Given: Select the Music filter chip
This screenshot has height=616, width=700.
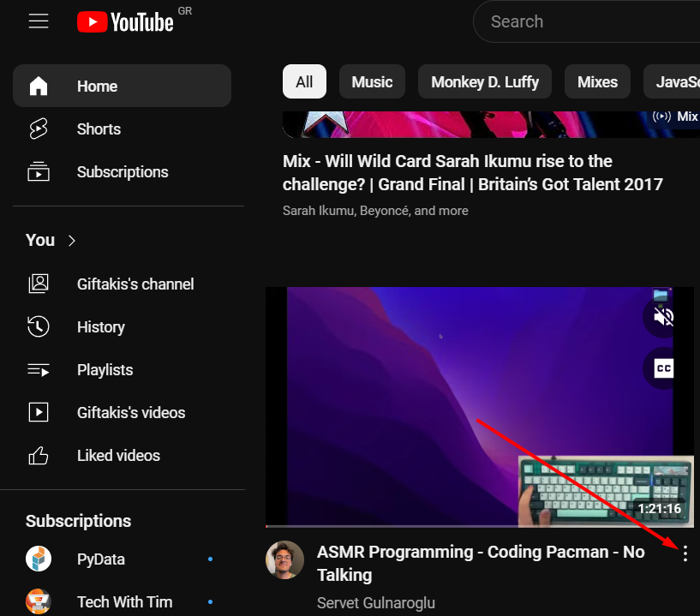Looking at the screenshot, I should pos(372,82).
